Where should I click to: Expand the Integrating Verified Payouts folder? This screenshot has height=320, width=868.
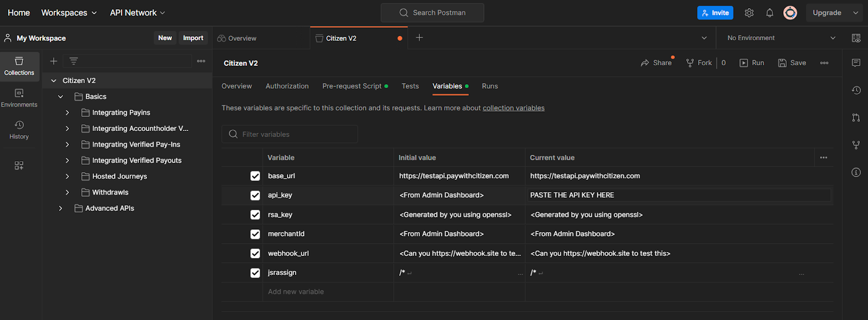tap(67, 160)
